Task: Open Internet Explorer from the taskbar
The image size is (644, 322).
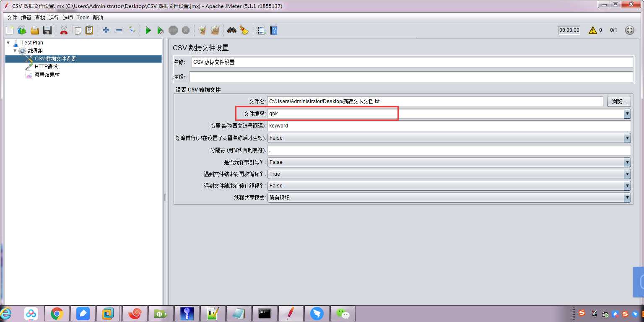Action: (6, 313)
